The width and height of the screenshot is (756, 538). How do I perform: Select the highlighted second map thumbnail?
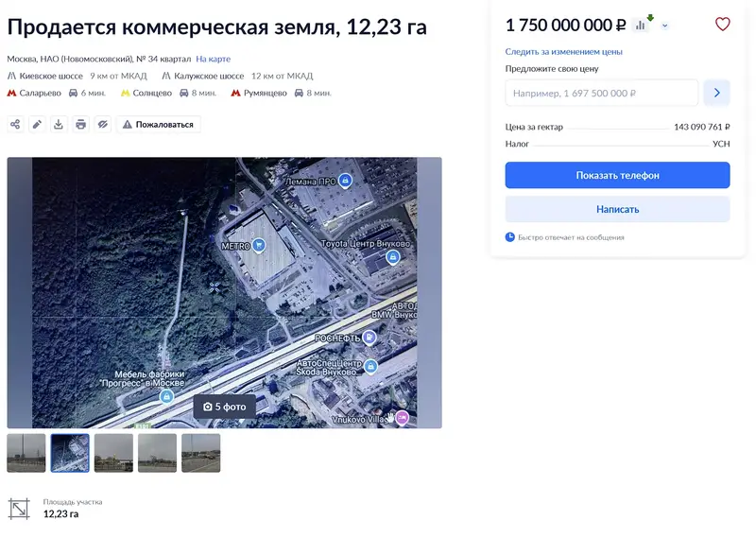pos(70,453)
